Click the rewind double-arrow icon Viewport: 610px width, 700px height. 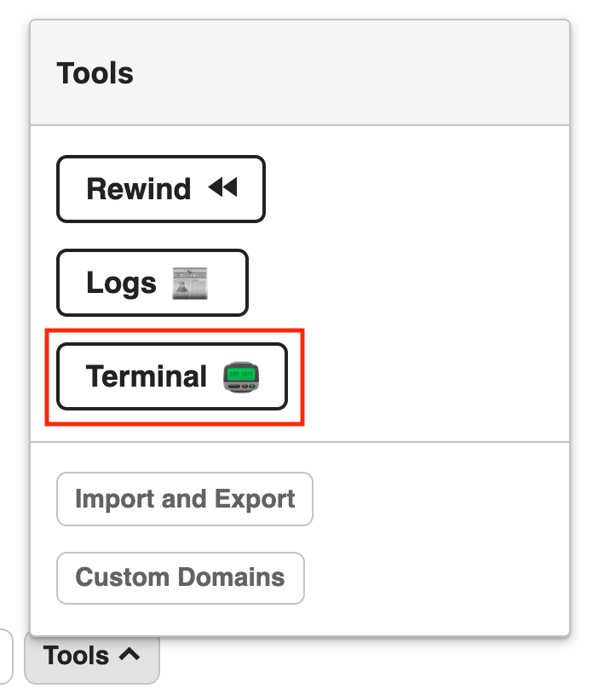pyautogui.click(x=223, y=188)
